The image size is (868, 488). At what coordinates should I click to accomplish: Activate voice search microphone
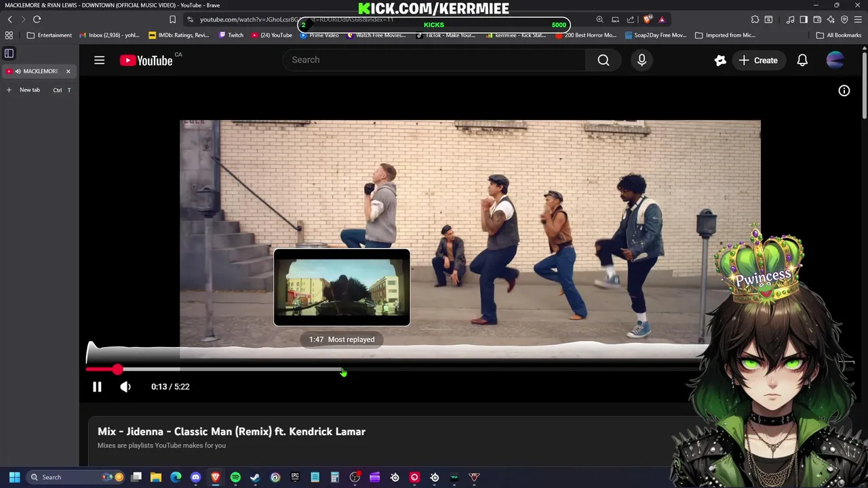(x=642, y=60)
